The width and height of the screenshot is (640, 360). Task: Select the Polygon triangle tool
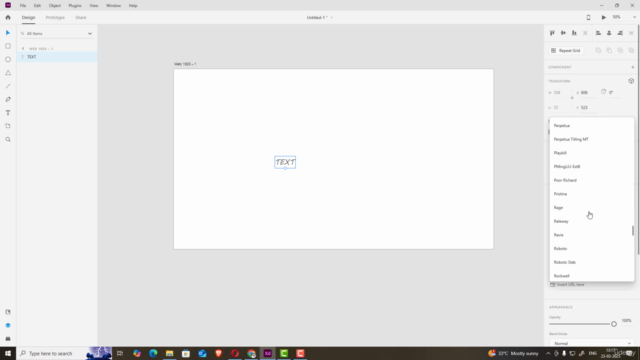[x=8, y=73]
